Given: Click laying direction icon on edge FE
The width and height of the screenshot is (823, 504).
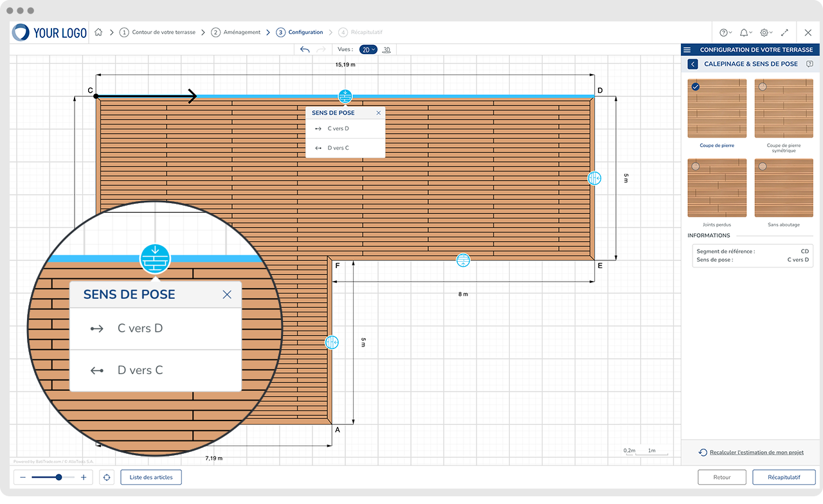Looking at the screenshot, I should click(x=463, y=260).
